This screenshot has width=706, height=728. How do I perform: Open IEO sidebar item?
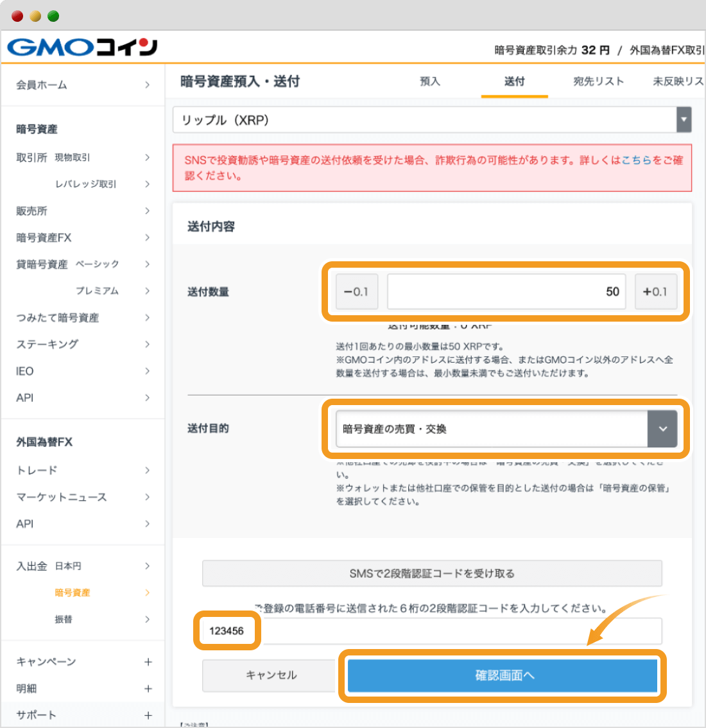click(x=83, y=371)
